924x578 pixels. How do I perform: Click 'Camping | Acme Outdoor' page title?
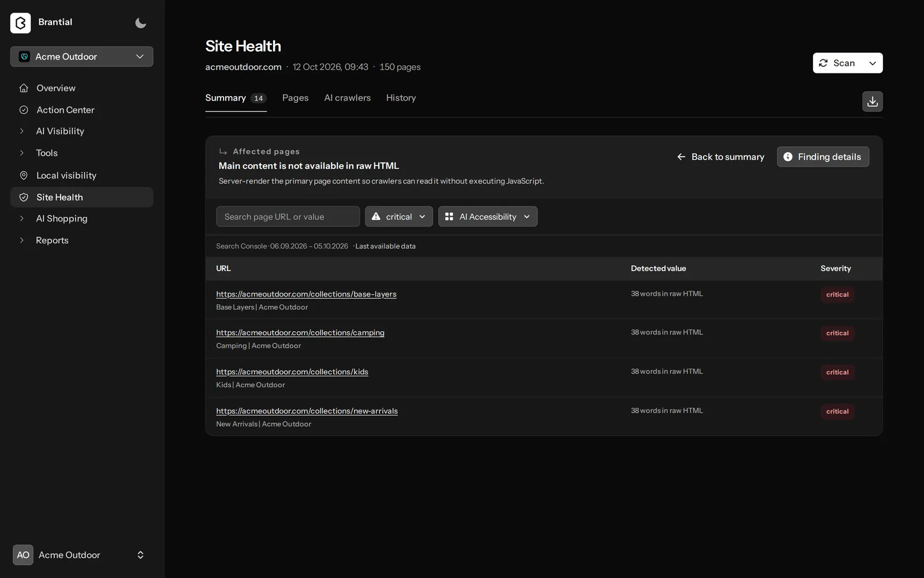coord(259,346)
